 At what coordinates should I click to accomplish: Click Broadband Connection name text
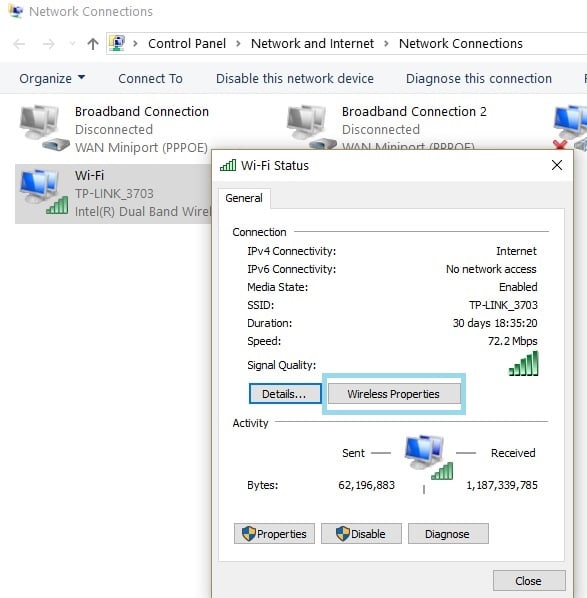[x=142, y=111]
